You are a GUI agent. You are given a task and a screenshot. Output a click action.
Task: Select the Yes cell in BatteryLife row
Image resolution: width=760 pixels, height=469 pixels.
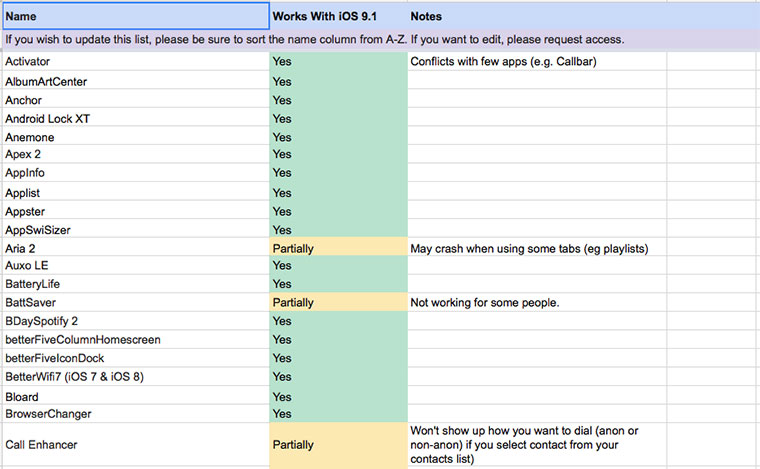pos(338,284)
